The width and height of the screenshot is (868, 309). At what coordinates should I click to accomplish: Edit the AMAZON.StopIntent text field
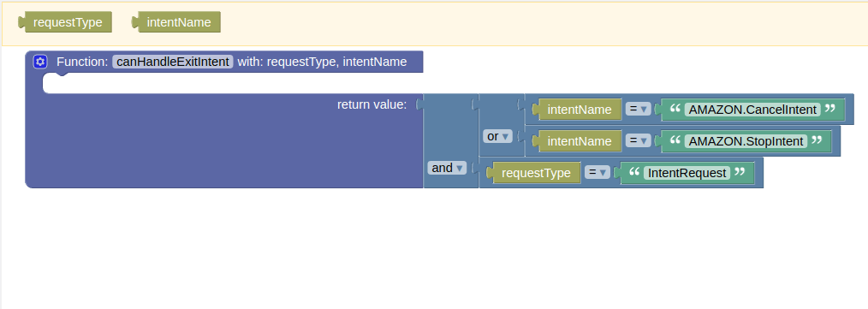click(746, 141)
